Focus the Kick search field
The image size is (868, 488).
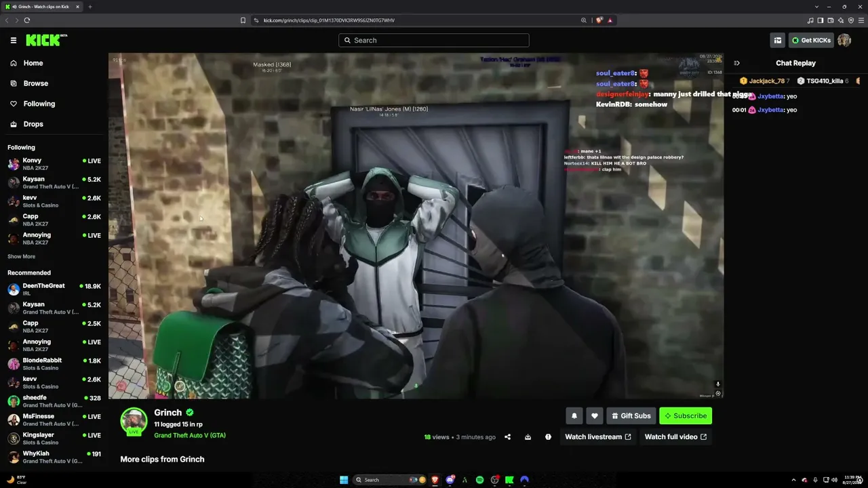(434, 40)
